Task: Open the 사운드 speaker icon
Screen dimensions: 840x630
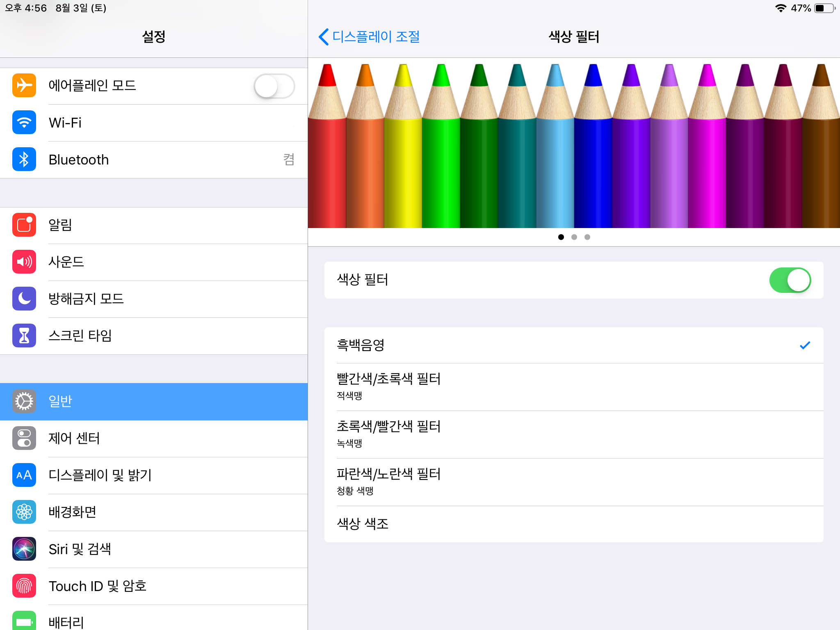Action: [x=24, y=262]
